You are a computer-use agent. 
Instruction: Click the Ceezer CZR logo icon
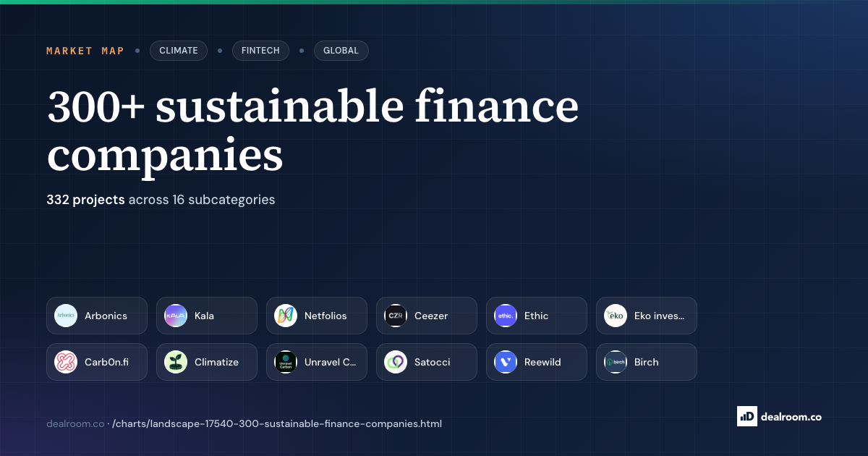(396, 316)
